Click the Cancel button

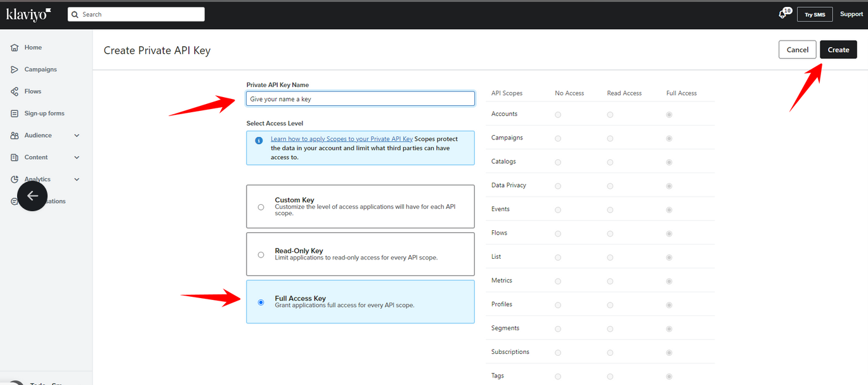click(x=798, y=49)
